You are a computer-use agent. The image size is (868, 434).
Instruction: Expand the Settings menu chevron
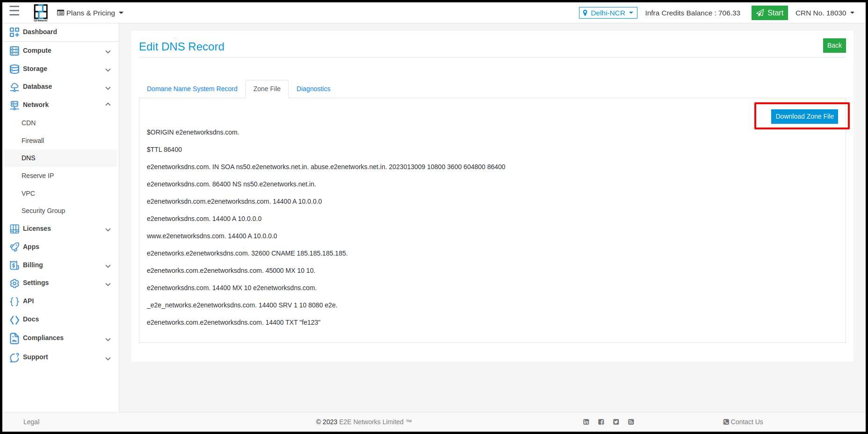(108, 284)
